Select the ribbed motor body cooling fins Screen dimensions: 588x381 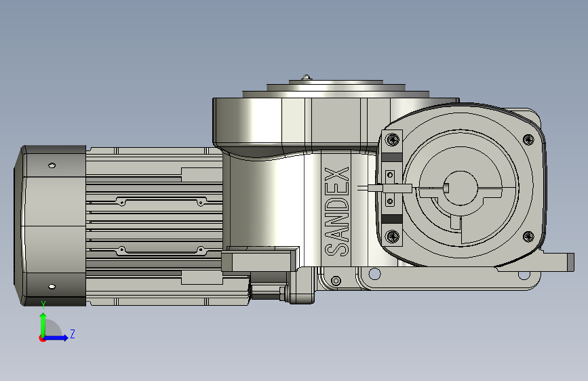154,226
